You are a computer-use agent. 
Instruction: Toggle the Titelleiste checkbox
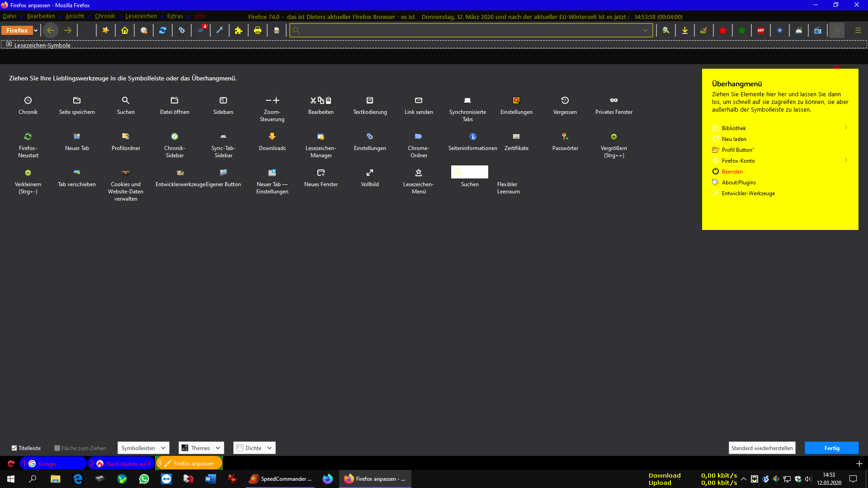(x=14, y=448)
